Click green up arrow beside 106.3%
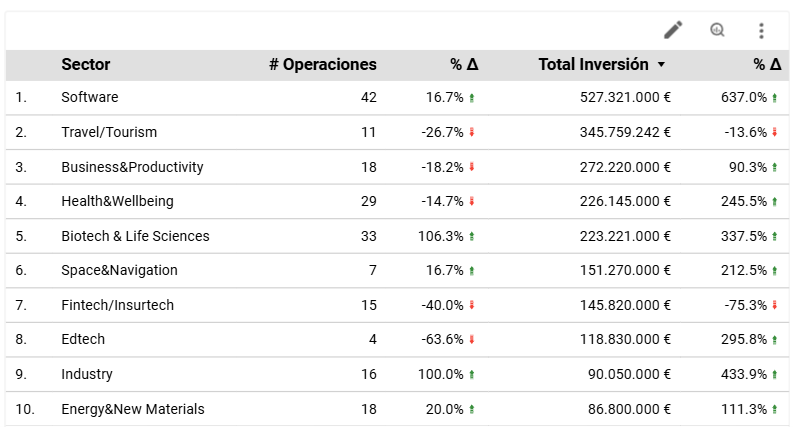The height and width of the screenshot is (427, 793). coord(471,236)
